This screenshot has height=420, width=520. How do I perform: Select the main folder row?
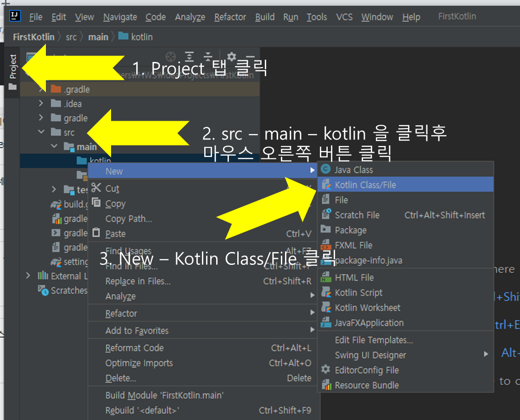[140, 146]
